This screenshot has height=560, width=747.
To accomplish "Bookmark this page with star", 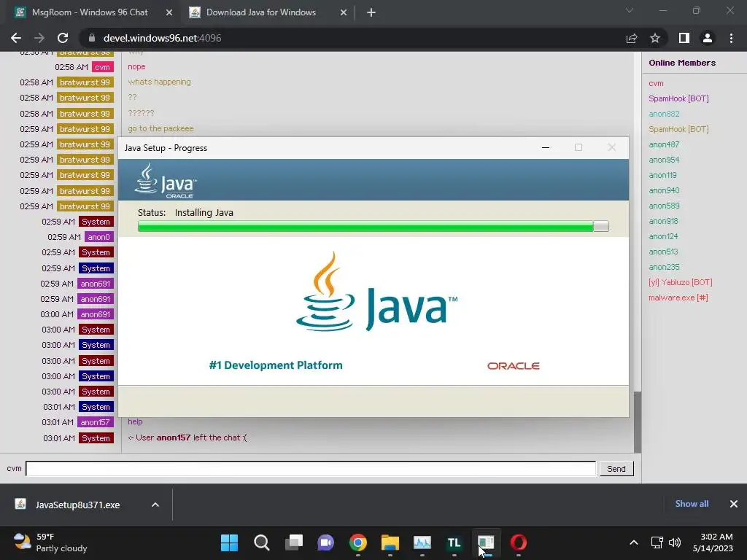I will click(655, 38).
